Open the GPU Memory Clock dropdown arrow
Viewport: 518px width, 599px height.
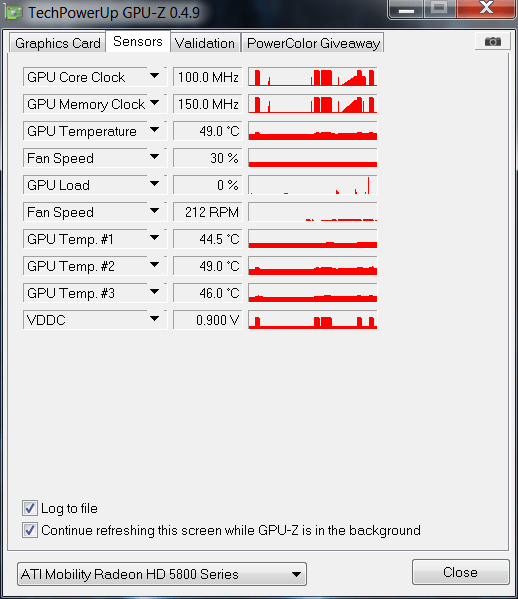[155, 104]
